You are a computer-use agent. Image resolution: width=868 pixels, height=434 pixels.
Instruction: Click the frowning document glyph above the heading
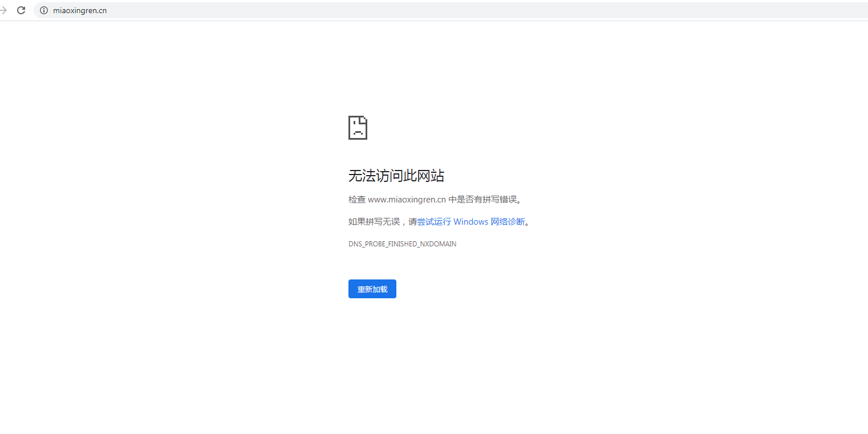point(358,127)
